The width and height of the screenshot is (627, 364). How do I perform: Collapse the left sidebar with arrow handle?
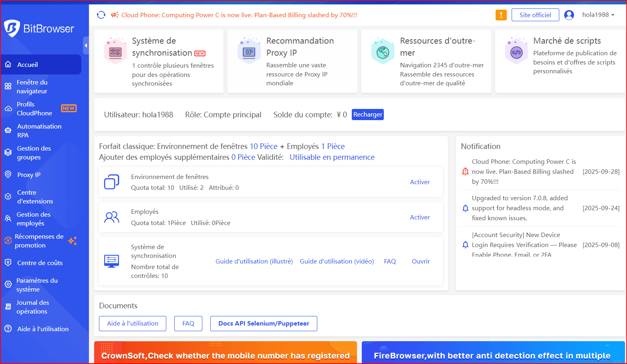pyautogui.click(x=86, y=46)
